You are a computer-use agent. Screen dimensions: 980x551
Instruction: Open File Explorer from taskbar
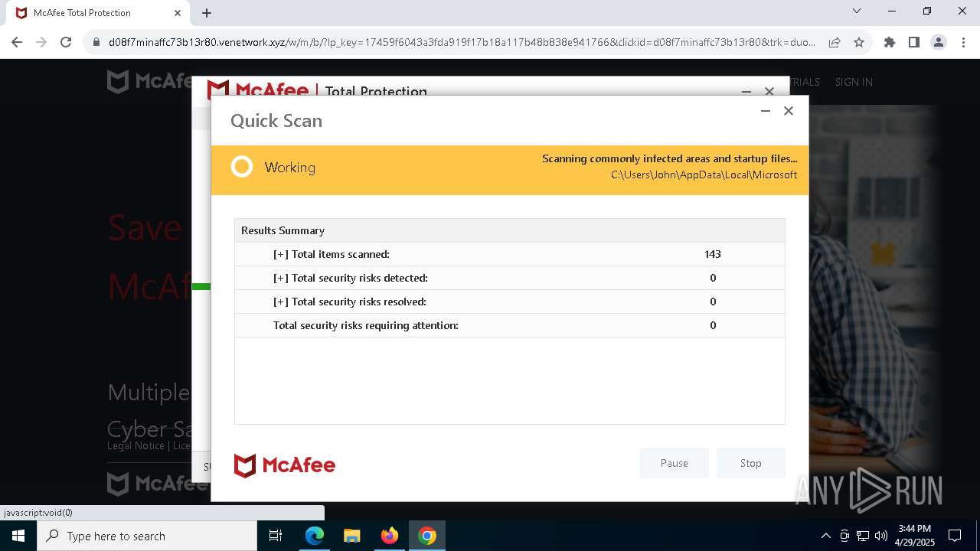click(351, 536)
